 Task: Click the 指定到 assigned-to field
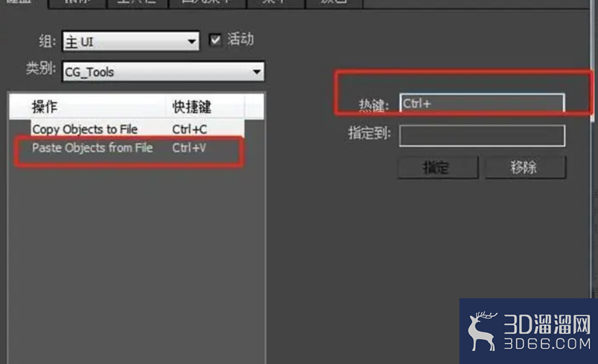click(482, 135)
